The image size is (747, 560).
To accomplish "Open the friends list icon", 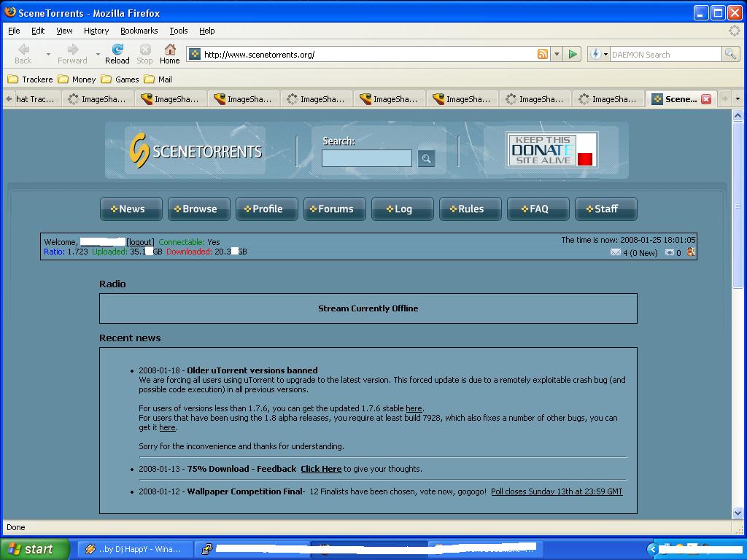I will point(691,252).
